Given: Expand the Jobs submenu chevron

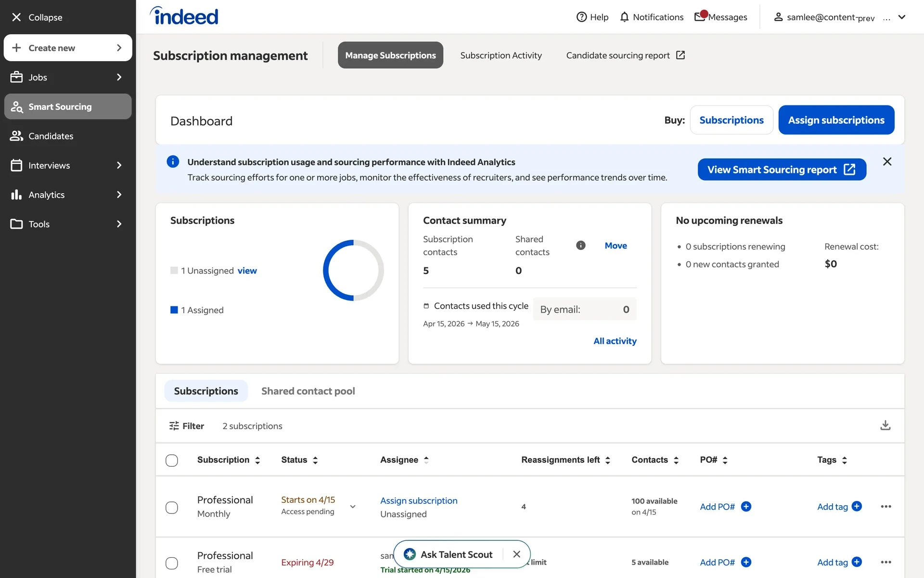Looking at the screenshot, I should (x=119, y=77).
